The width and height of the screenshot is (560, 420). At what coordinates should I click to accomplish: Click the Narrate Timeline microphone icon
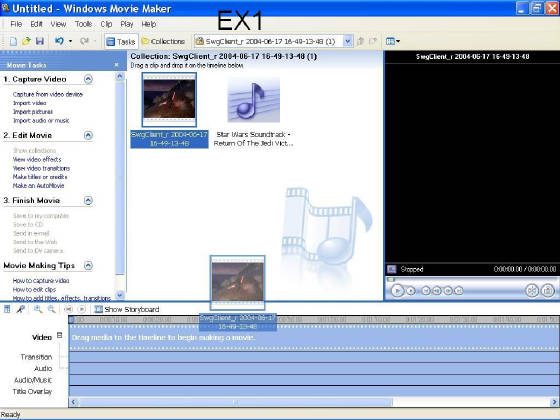point(21,309)
